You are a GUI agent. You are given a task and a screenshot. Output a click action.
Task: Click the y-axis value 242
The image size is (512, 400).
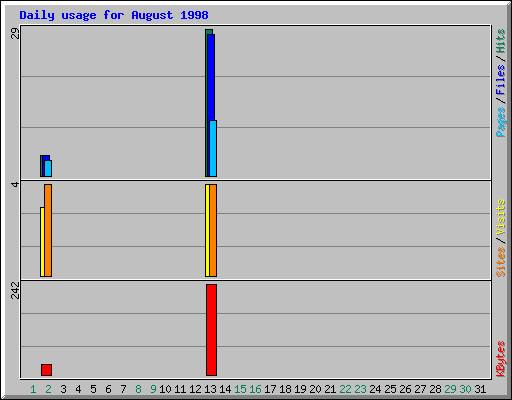(15, 290)
